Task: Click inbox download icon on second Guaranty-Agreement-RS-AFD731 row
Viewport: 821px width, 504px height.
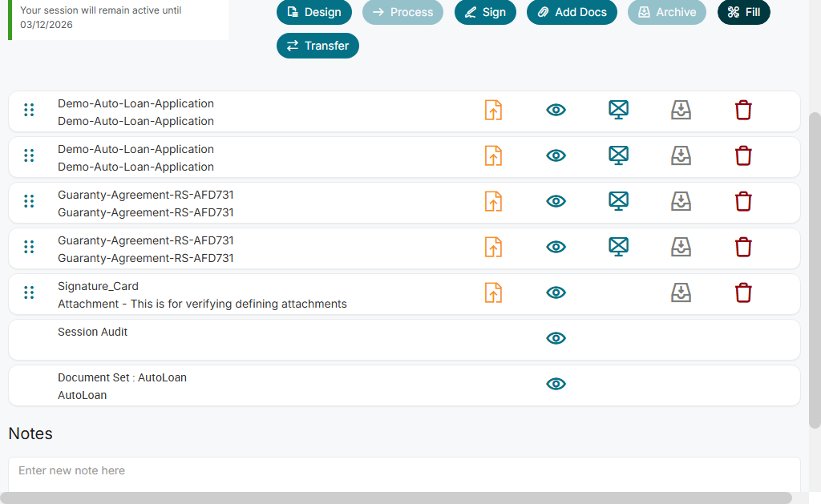Action: pos(681,247)
